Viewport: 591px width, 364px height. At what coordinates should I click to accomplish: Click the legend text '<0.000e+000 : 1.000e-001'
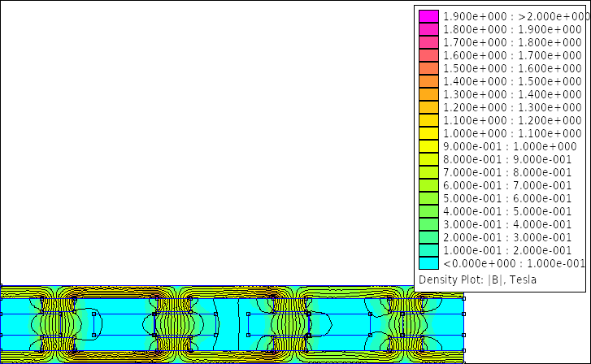pyautogui.click(x=514, y=263)
